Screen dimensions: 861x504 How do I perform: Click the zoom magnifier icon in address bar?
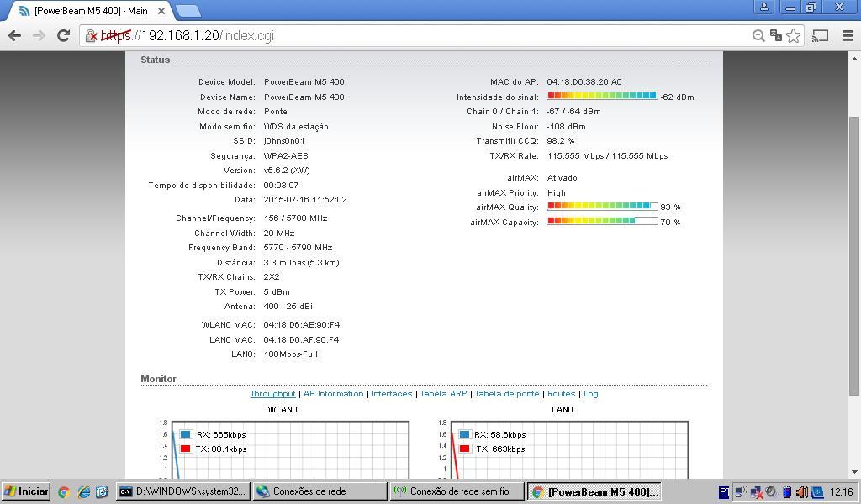758,35
